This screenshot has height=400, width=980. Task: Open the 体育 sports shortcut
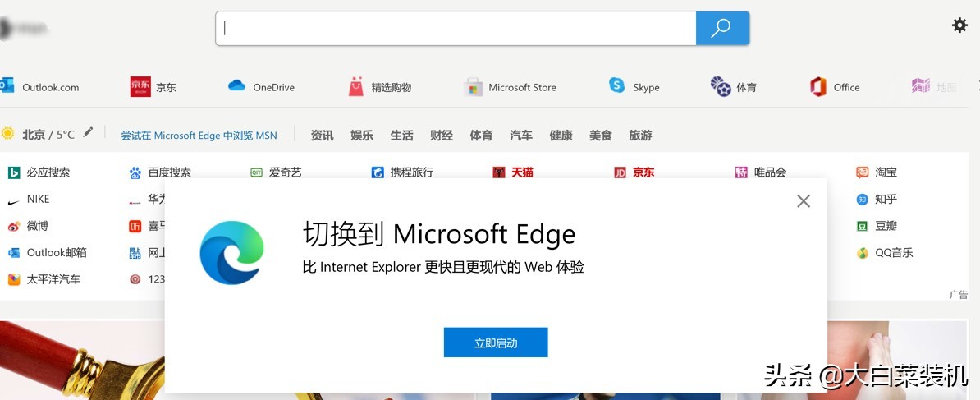[x=720, y=87]
